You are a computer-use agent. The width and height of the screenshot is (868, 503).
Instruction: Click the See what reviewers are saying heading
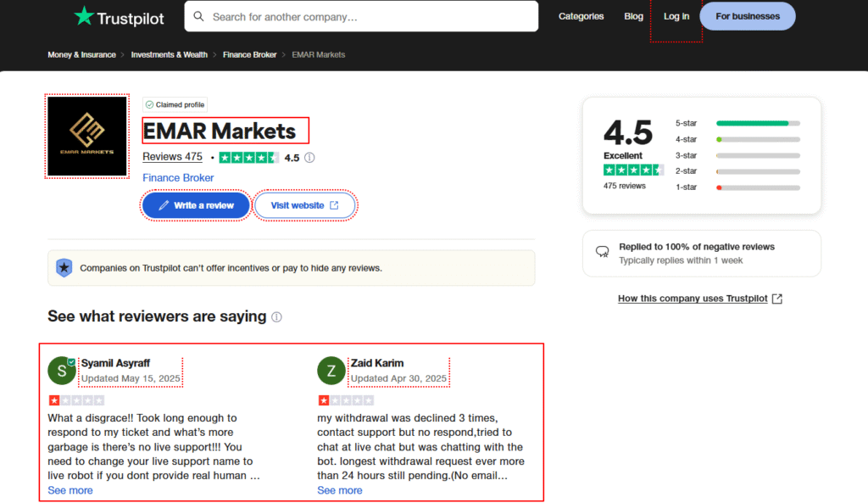157,316
